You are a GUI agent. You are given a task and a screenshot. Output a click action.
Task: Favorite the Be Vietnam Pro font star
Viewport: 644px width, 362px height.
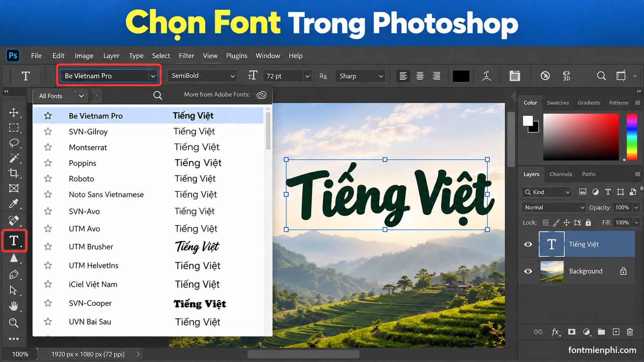pos(48,116)
